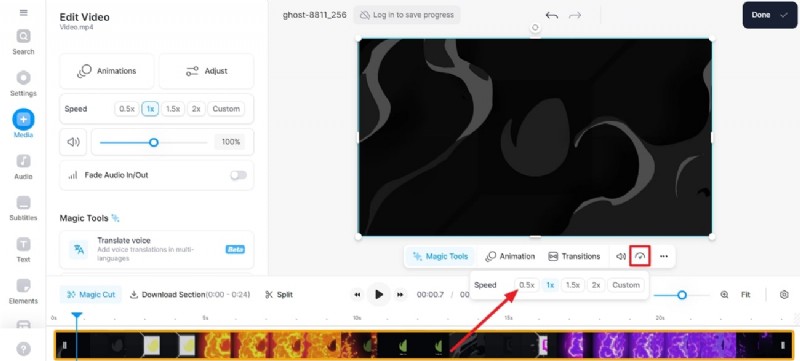
Task: Click the blue playhead marker
Action: (77, 316)
